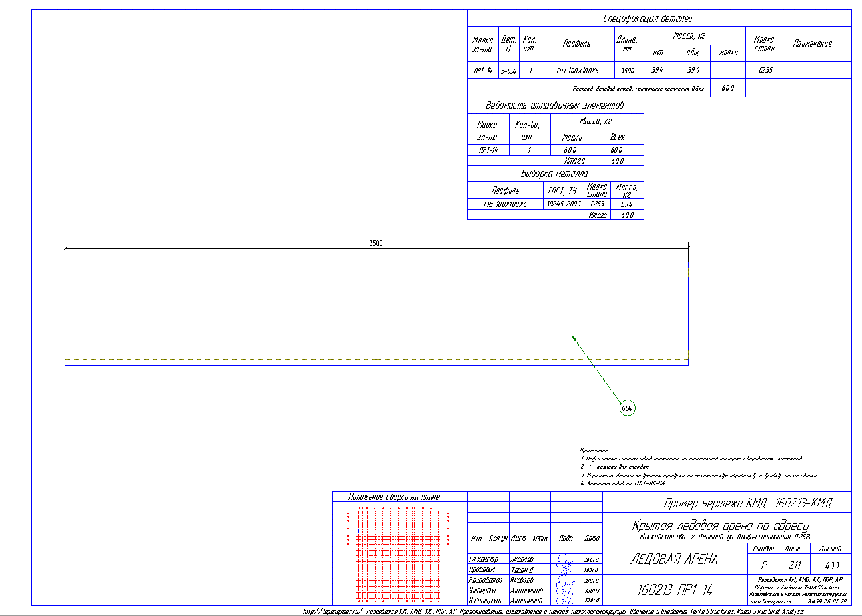Select the 'Выборка металла' table heading

(554, 173)
